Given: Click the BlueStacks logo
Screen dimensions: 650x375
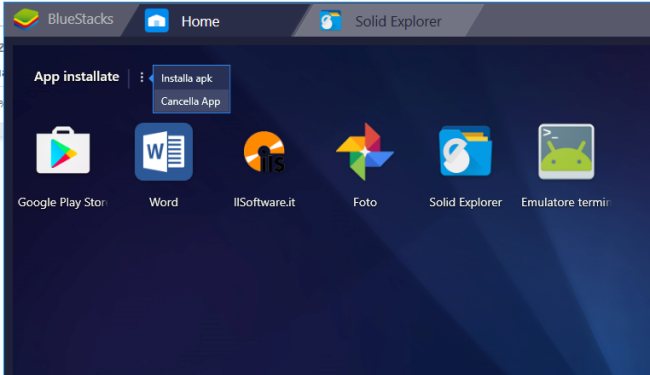Looking at the screenshot, I should (x=26, y=19).
